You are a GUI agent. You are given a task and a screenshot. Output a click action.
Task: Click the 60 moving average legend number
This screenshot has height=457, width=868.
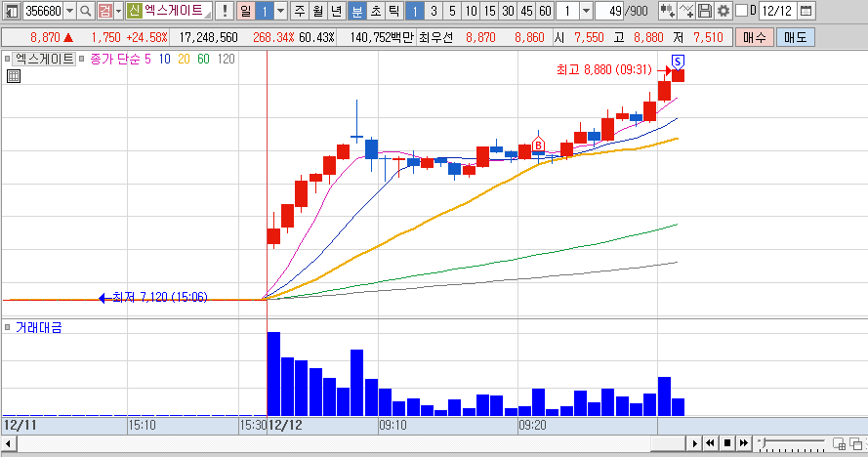click(203, 59)
